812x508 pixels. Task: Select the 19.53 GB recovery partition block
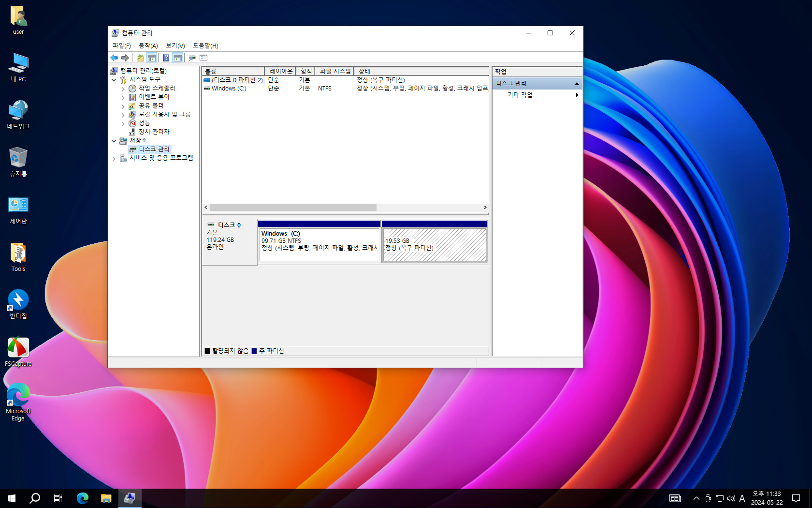click(435, 241)
